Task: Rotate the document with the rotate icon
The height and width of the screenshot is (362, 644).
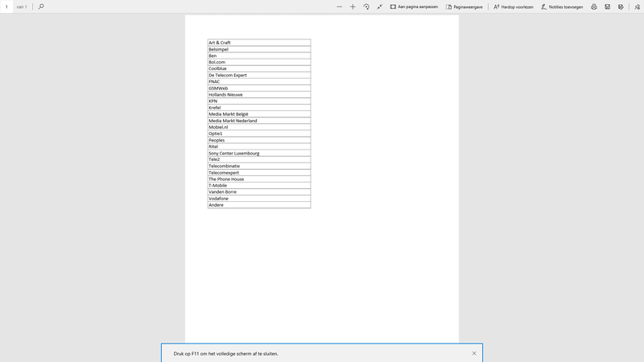Action: coord(366,6)
